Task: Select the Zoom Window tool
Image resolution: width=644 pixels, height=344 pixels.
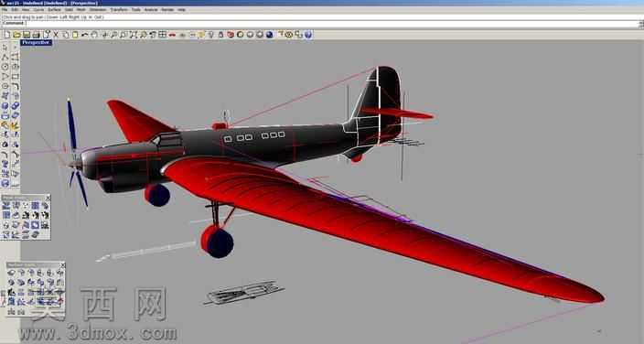Action: click(123, 35)
